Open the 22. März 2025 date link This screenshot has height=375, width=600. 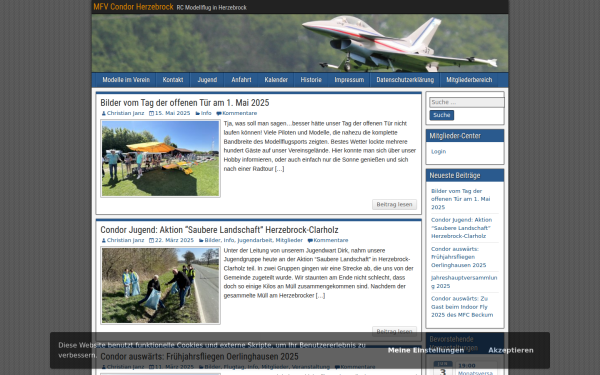[174, 240]
